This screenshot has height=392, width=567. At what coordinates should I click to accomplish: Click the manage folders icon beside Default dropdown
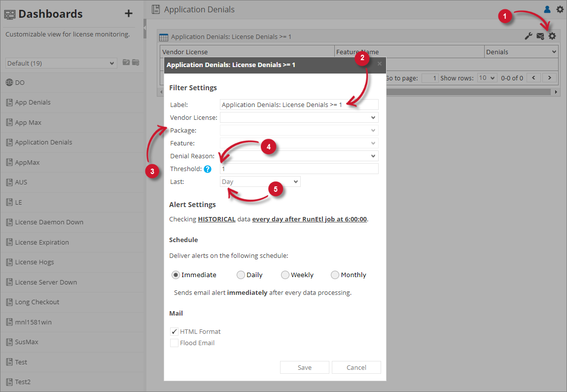[136, 63]
